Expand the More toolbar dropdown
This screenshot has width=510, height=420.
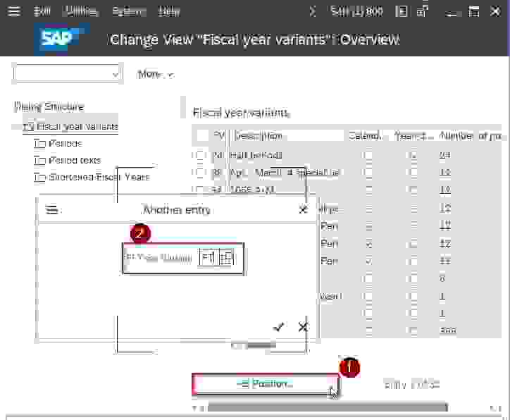(156, 75)
